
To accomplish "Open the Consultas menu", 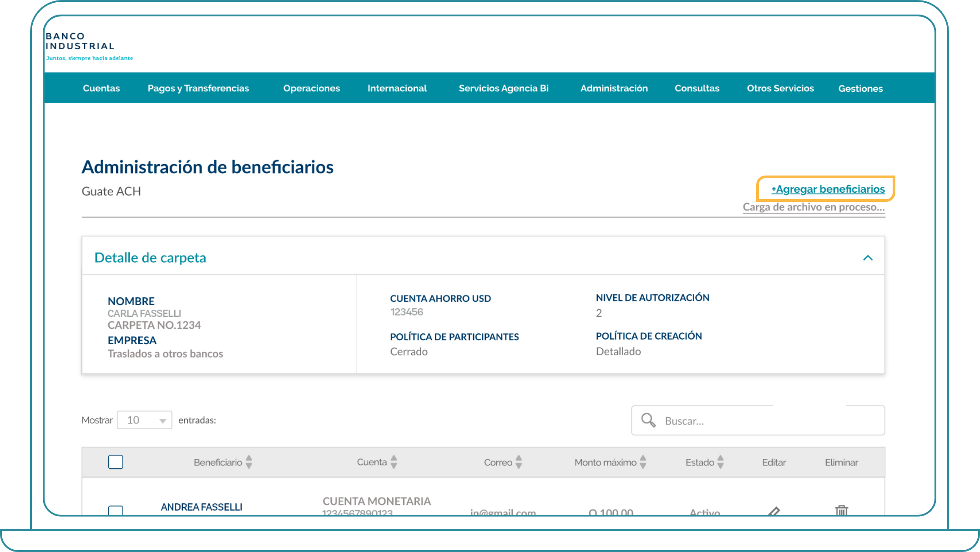I will 697,88.
